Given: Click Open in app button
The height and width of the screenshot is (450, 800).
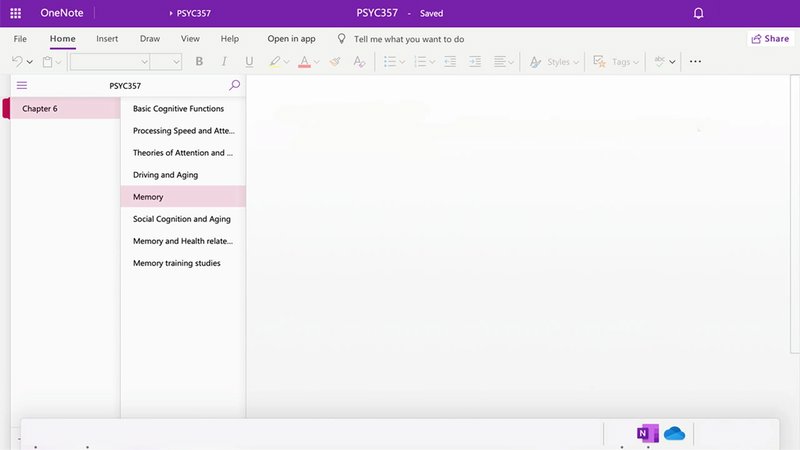Looking at the screenshot, I should point(291,39).
